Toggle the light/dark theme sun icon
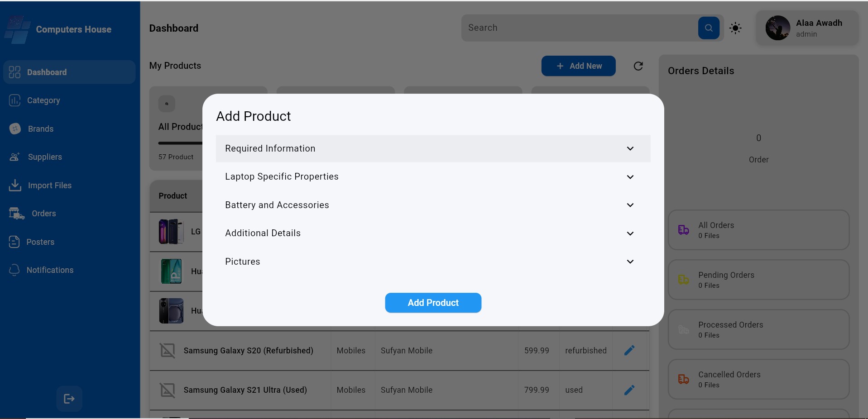Viewport: 868px width, 419px height. (735, 28)
